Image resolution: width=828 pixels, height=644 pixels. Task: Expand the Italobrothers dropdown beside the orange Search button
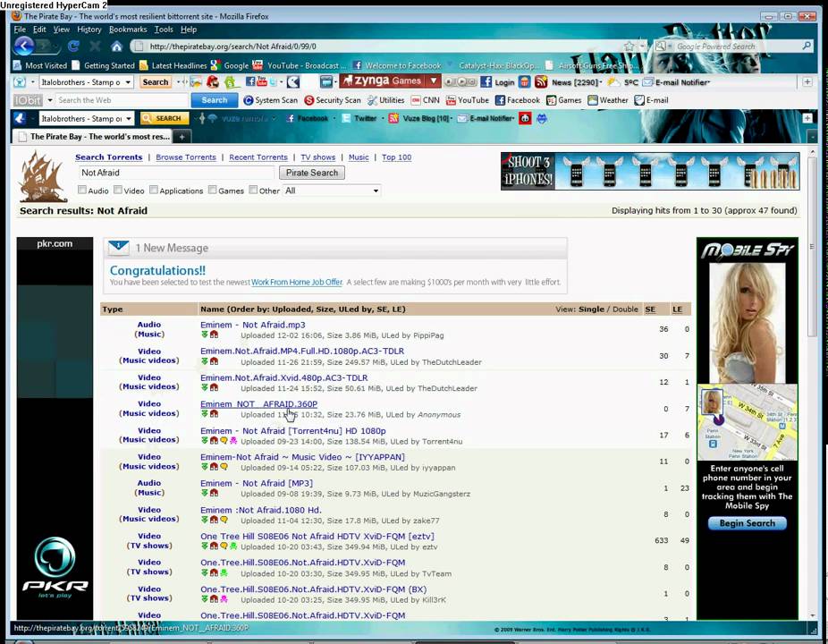pos(128,82)
